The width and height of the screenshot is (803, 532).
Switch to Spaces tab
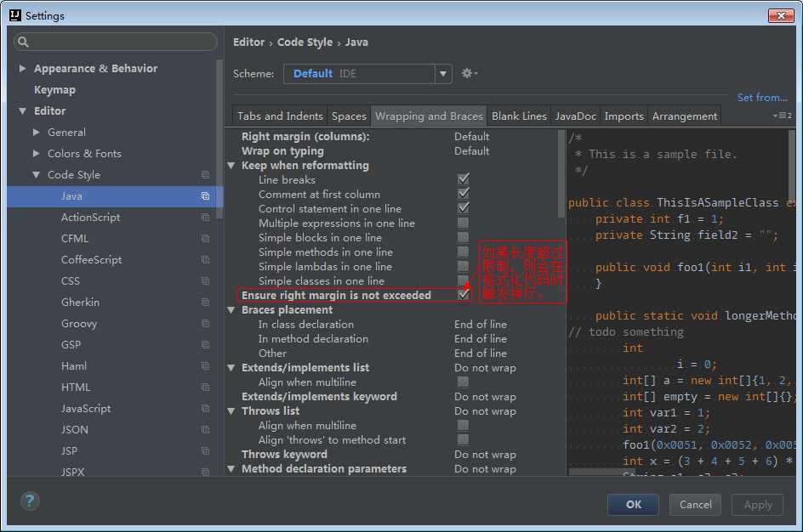coord(349,116)
